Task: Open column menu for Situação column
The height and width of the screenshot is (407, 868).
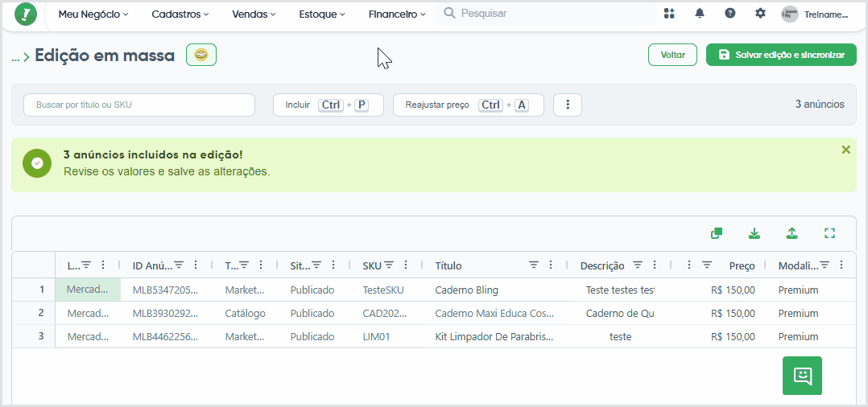Action: (x=333, y=265)
